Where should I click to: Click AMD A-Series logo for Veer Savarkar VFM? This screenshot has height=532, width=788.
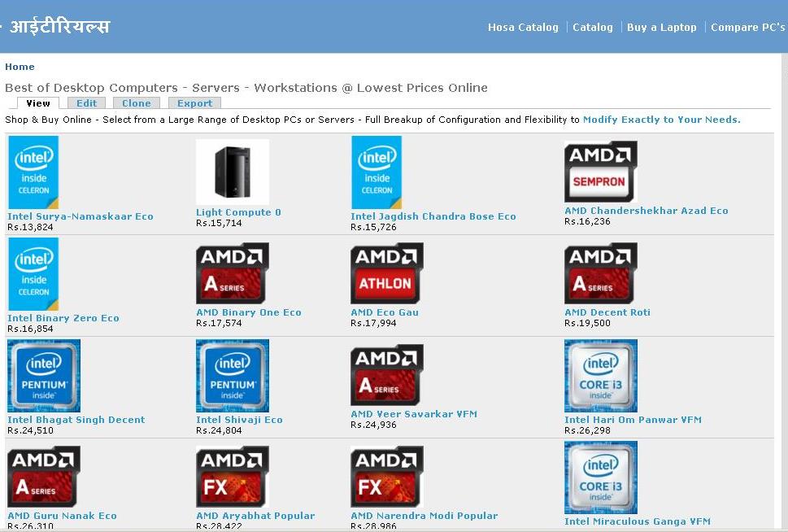click(387, 375)
